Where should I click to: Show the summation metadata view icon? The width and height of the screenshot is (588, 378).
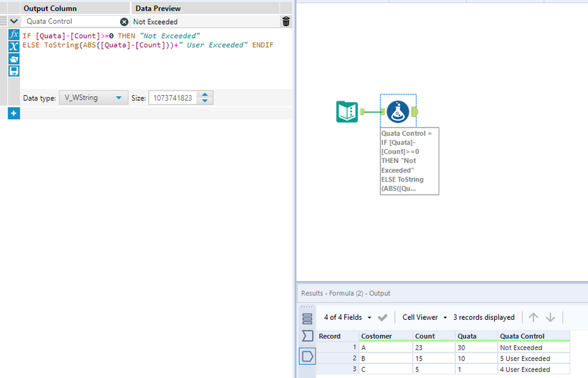coord(307,336)
